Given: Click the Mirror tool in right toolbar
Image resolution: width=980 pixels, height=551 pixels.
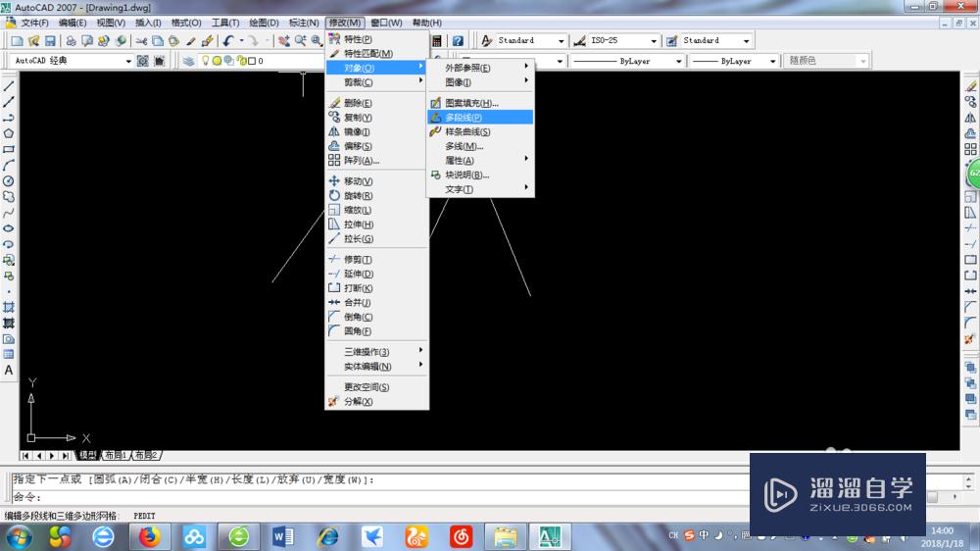Looking at the screenshot, I should [x=970, y=118].
